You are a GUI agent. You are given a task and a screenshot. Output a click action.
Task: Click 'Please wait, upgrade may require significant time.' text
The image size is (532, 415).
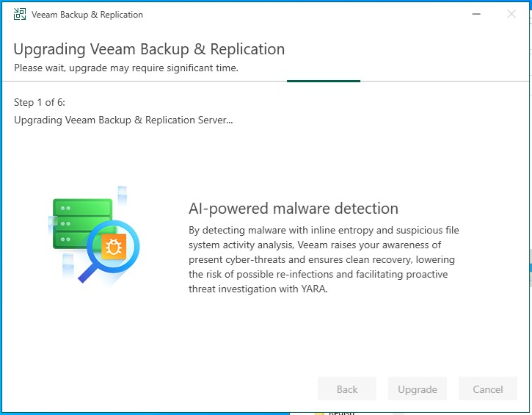[126, 68]
